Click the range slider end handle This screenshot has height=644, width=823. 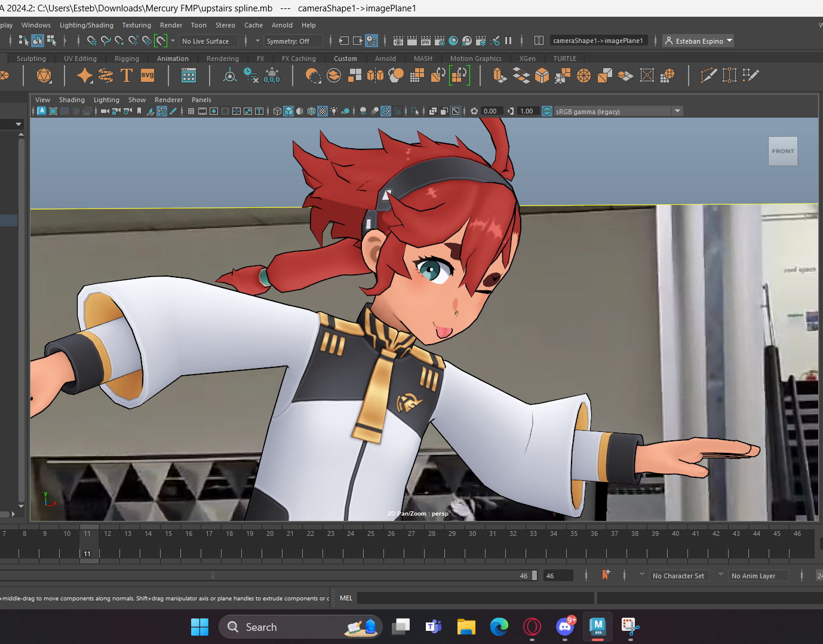coord(535,575)
